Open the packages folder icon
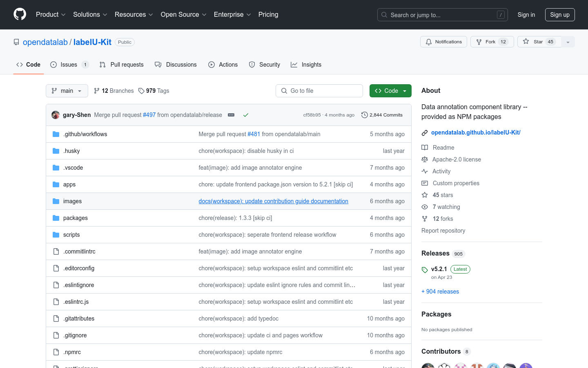588x368 pixels. pyautogui.click(x=56, y=218)
